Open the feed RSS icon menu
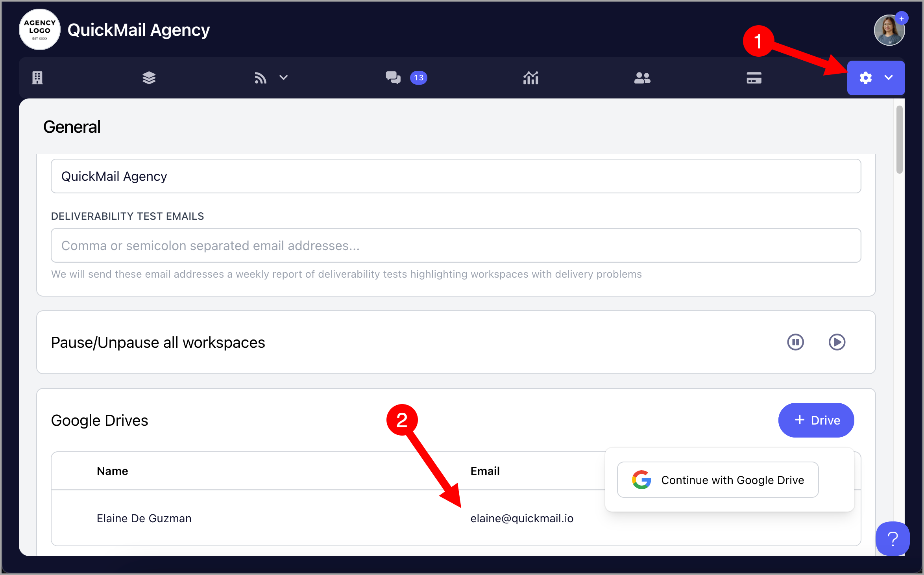 [x=261, y=78]
